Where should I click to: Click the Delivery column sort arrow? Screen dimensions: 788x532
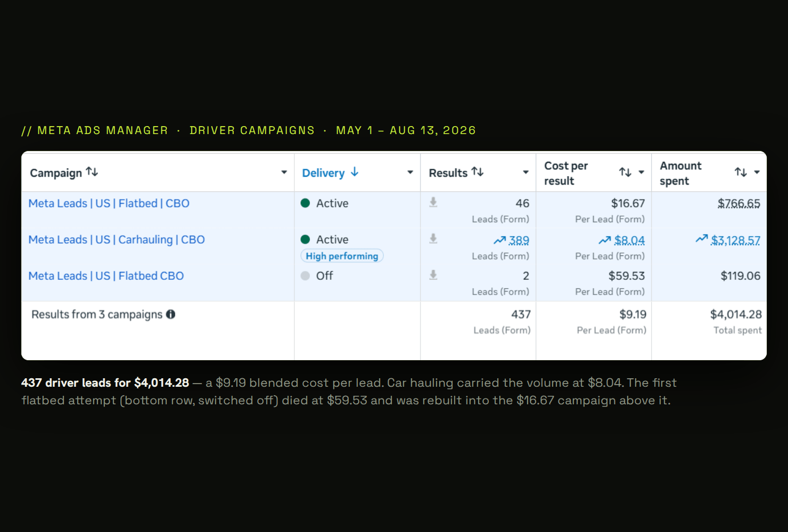pos(355,172)
